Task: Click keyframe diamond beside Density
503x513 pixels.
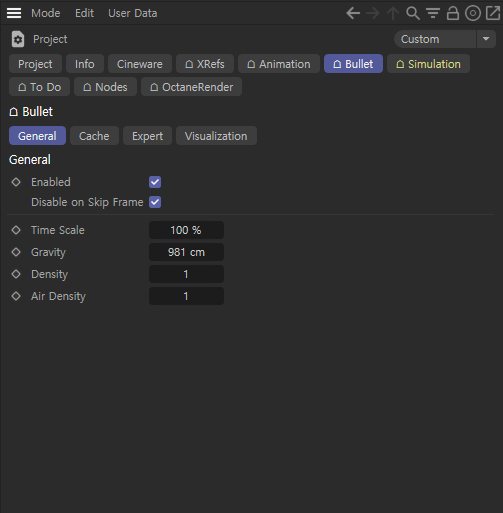Action: [16, 274]
